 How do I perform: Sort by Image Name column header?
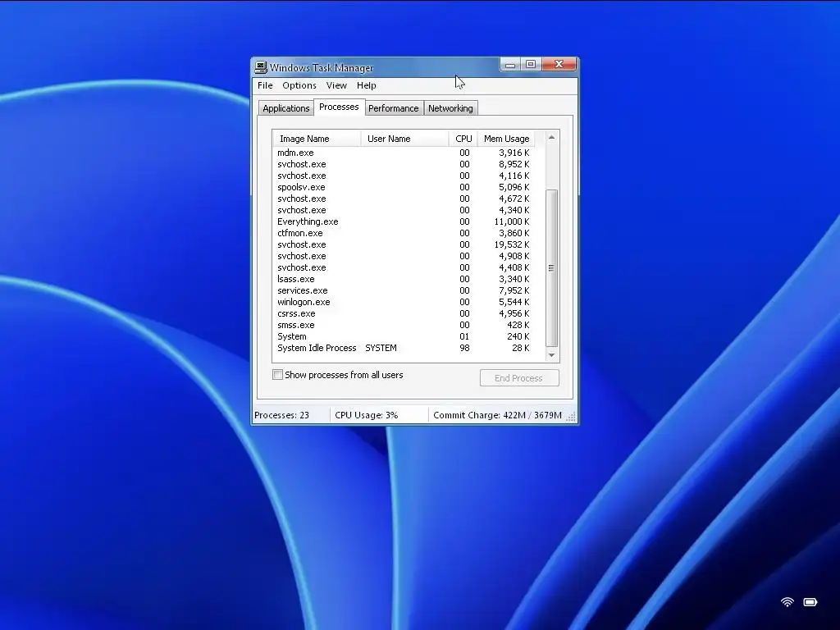tap(317, 139)
